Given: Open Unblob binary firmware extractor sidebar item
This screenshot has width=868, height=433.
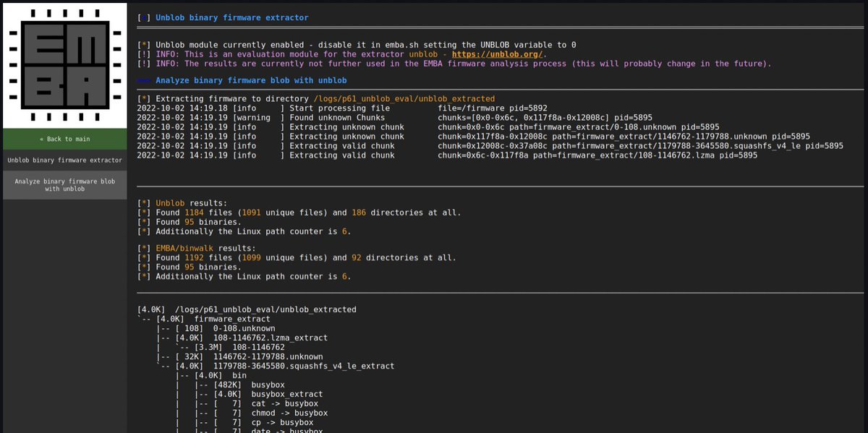Looking at the screenshot, I should 65,160.
